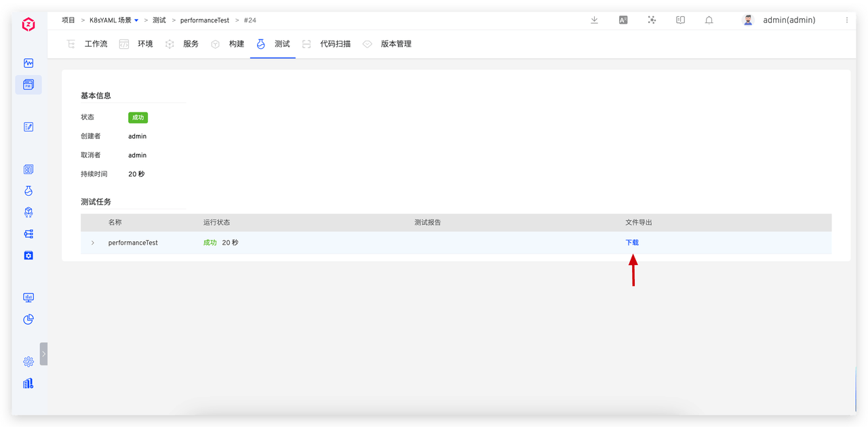Click the 下载 link to export file
Screen dimensions: 868x427
pos(632,243)
